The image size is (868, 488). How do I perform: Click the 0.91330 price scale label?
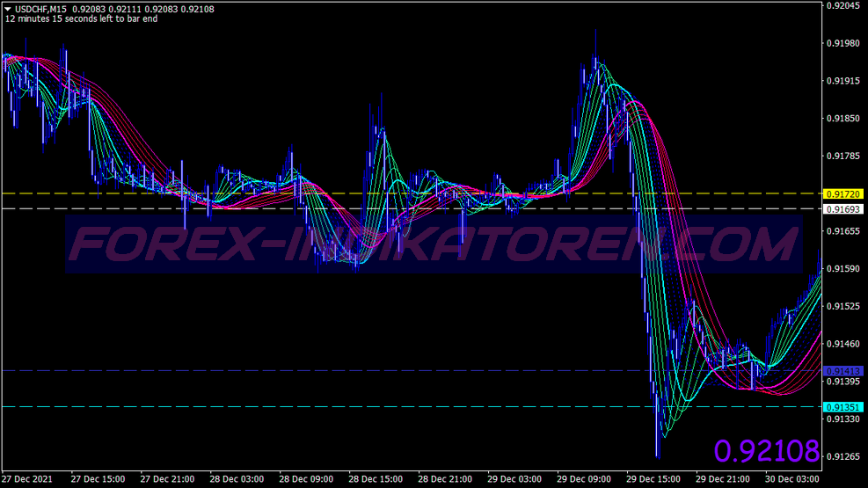click(x=843, y=419)
